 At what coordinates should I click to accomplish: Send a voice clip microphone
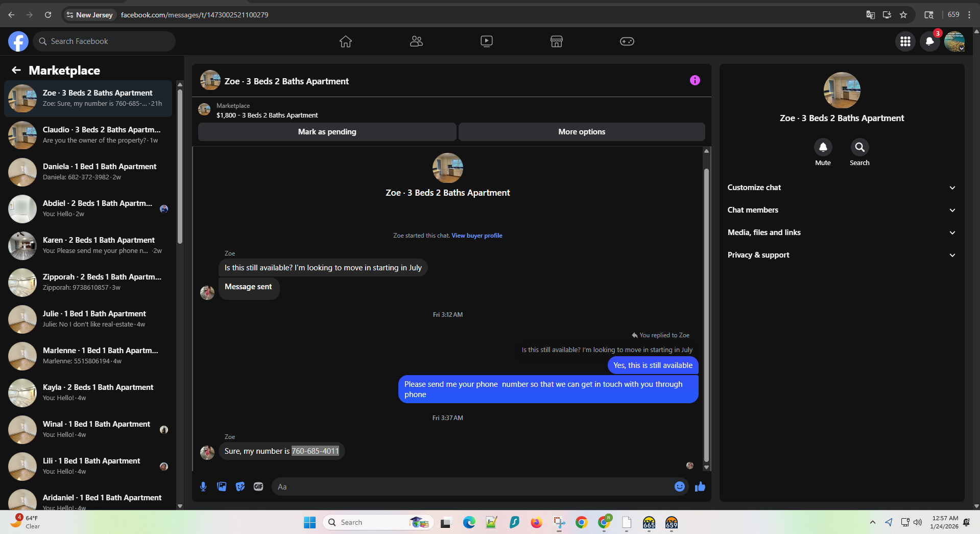coord(203,486)
